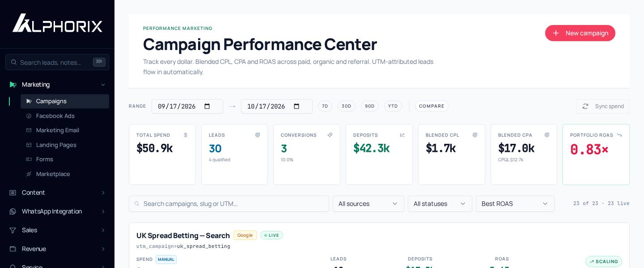Image resolution: width=644 pixels, height=268 pixels.
Task: Open Landing Pages in the sidebar
Action: (x=65, y=145)
